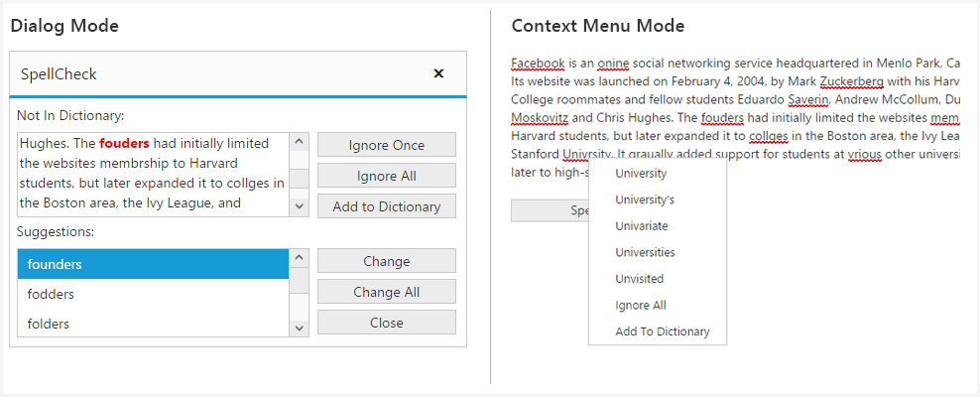Close the SpellCheck dialog with the X icon
980x397 pixels.
[x=438, y=73]
